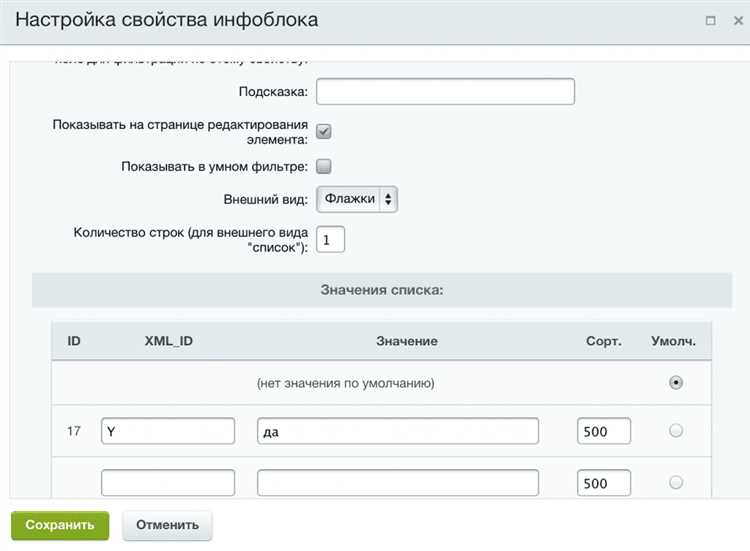Click XML_ID field containing Y

pyautogui.click(x=168, y=431)
